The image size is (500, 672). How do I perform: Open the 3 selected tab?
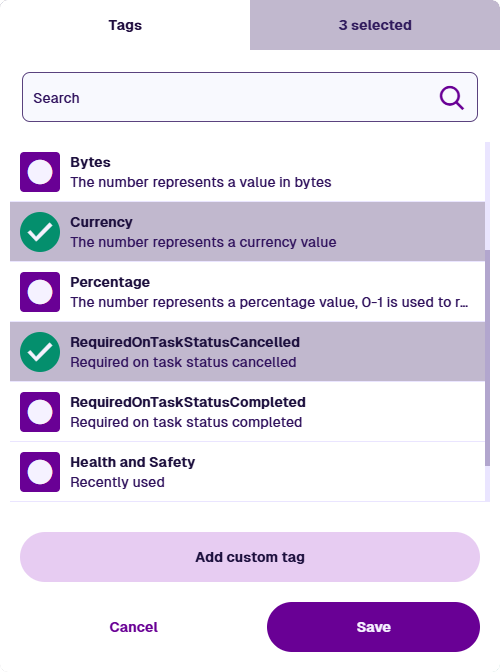point(375,25)
